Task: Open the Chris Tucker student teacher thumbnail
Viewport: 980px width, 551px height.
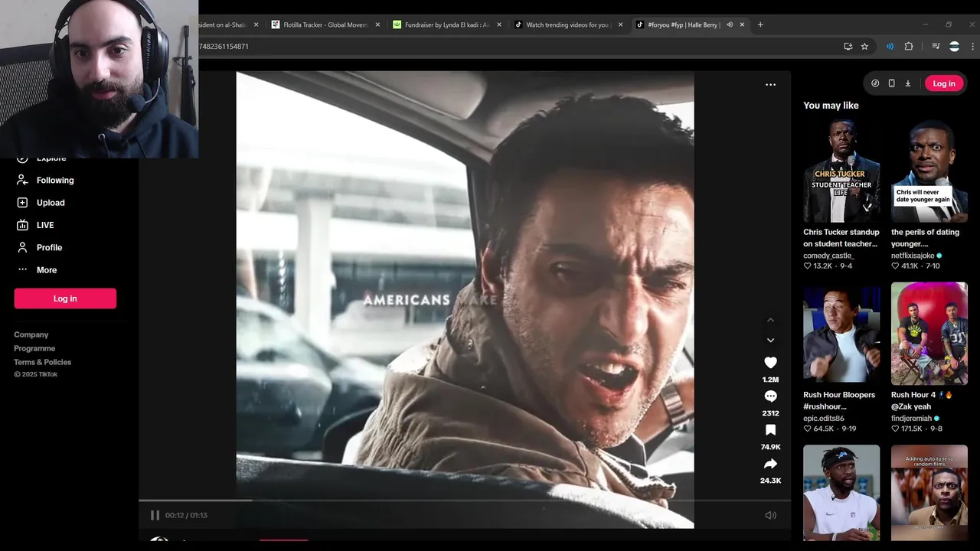Action: click(841, 171)
